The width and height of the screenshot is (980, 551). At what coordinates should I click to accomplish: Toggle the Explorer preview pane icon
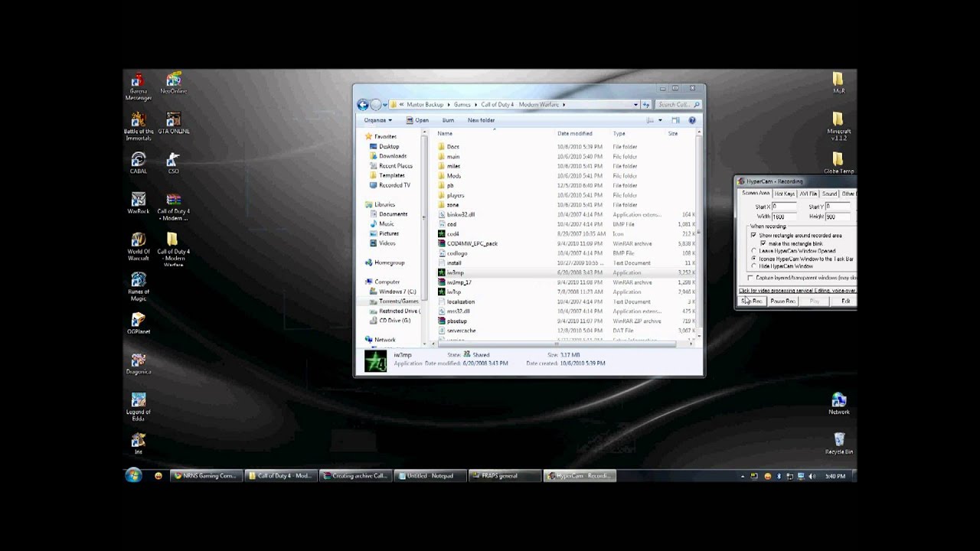675,120
